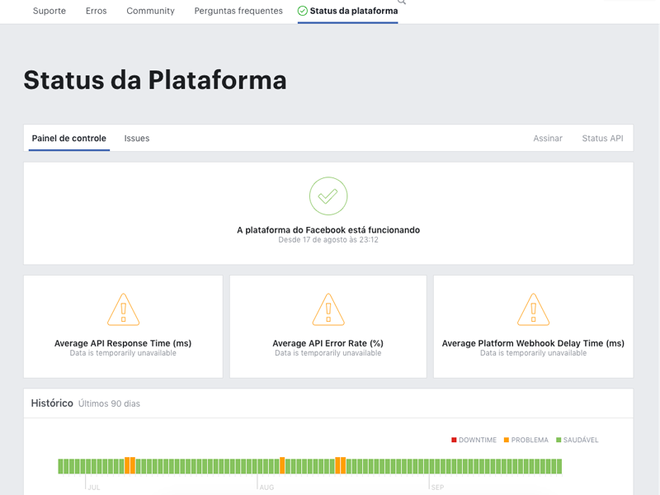Click the red DOWNTIME legend swatch
660x495 pixels.
[454, 440]
